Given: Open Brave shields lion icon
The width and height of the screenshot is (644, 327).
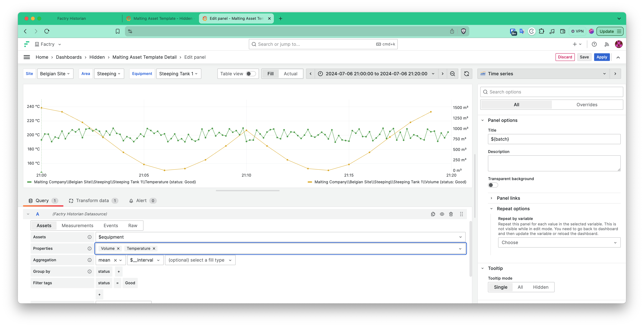Looking at the screenshot, I should click(x=464, y=31).
